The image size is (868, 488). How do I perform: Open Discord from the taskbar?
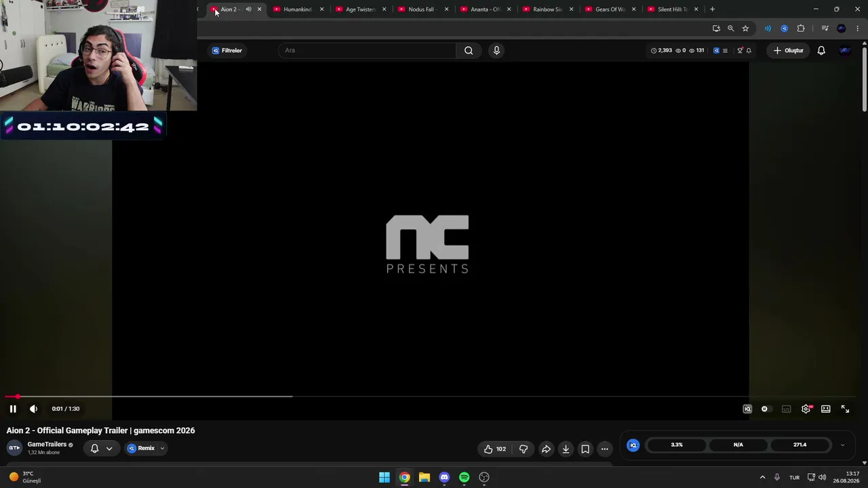click(x=444, y=477)
